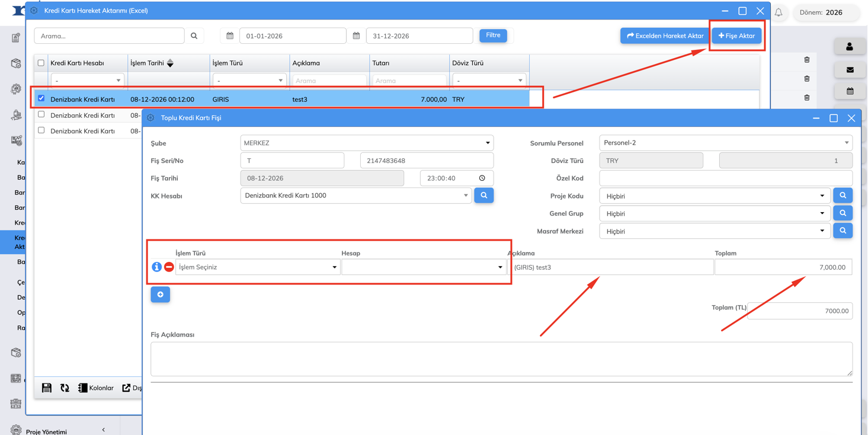
Task: Click the search magnifier next to Arama field
Action: (194, 36)
